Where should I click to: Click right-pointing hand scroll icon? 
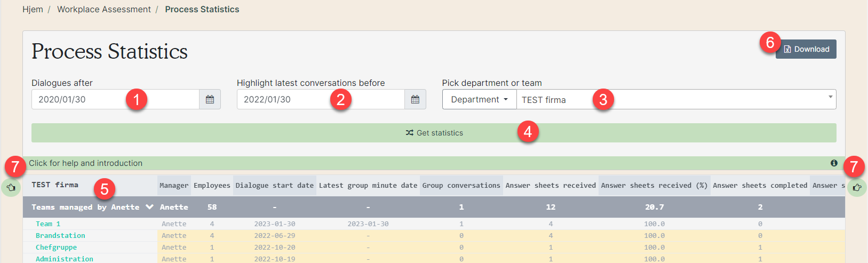coord(857,187)
